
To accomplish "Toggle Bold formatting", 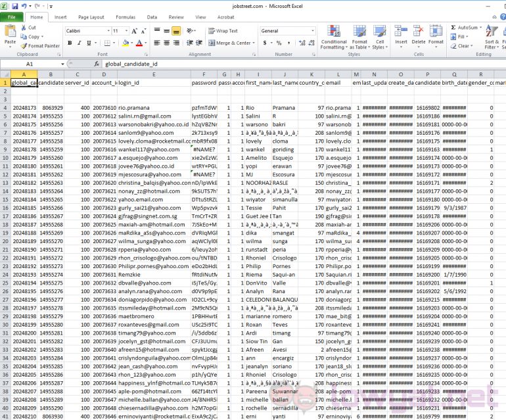I will (x=70, y=43).
